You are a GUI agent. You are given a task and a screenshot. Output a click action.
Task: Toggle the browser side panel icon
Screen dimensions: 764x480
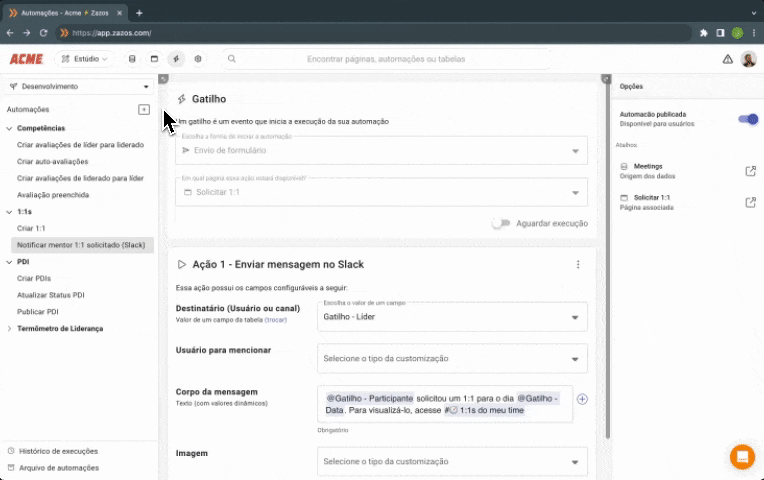720,33
